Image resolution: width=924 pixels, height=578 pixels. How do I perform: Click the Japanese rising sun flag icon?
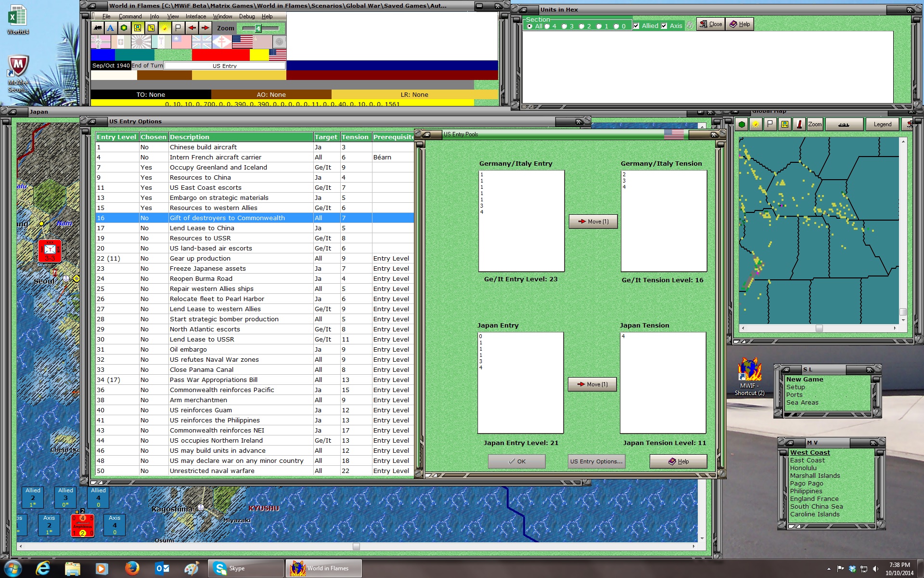pyautogui.click(x=140, y=42)
